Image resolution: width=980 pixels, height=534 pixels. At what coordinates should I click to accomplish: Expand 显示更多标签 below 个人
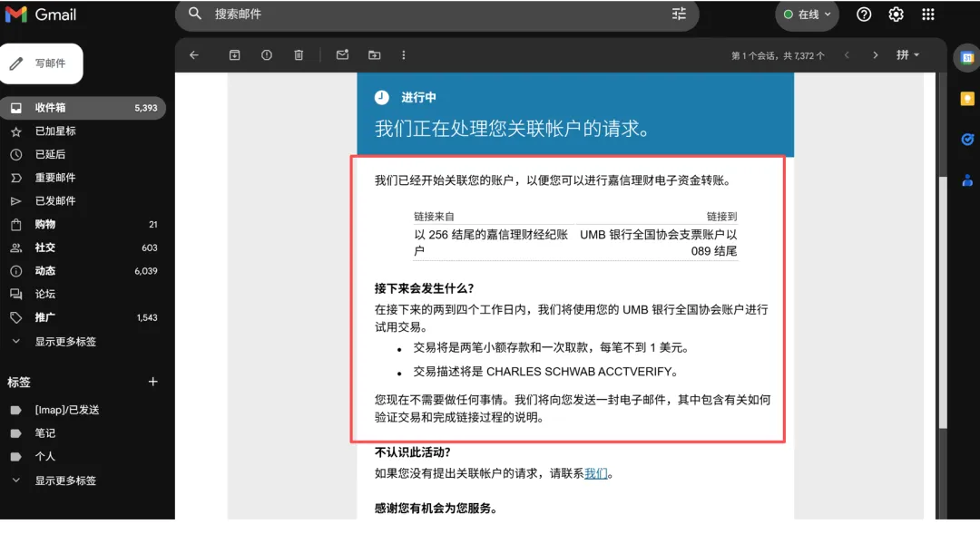click(x=65, y=481)
